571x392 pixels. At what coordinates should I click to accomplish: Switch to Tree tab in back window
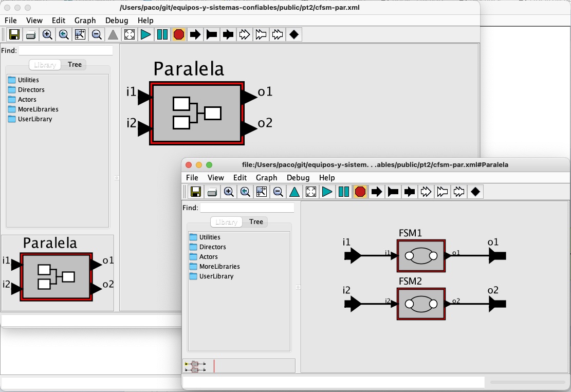[x=75, y=64]
